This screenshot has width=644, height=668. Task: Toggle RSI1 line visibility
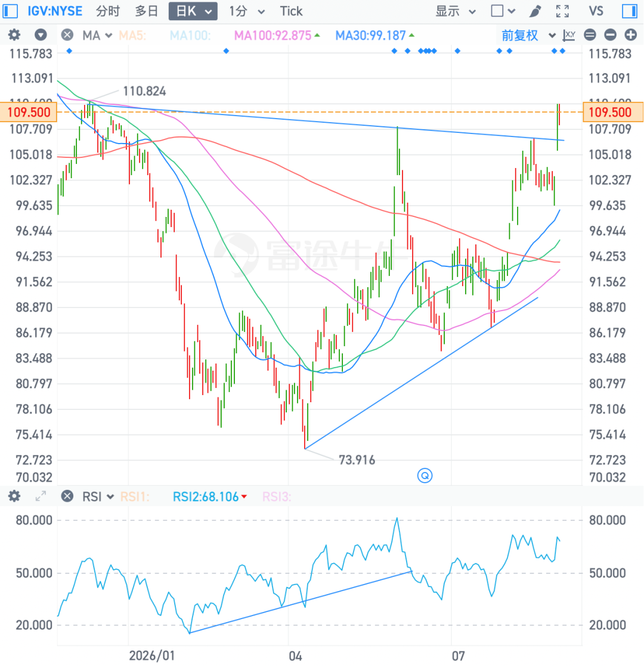tap(135, 497)
